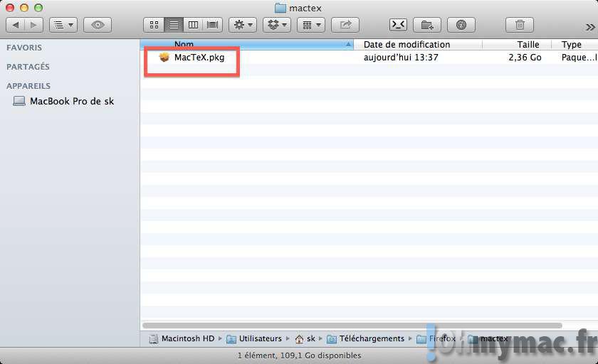Viewport: 598px width, 364px height.
Task: Create a new folder with toolbar icon
Action: pyautogui.click(x=427, y=25)
